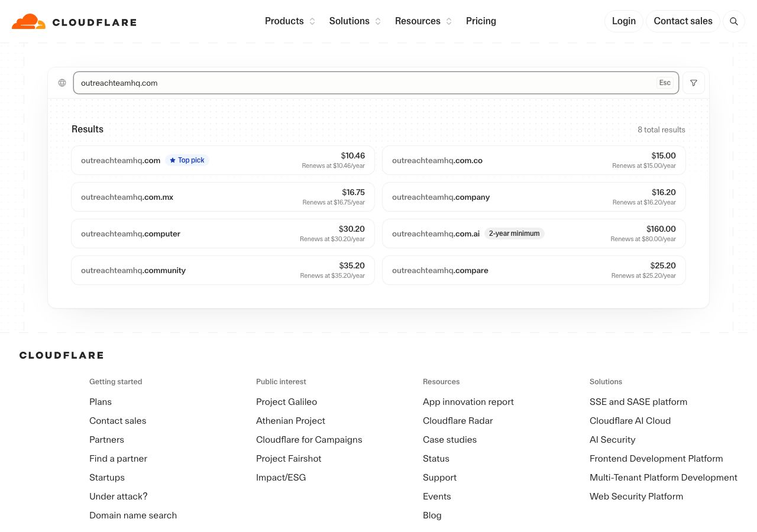The width and height of the screenshot is (757, 532).
Task: Select the outreachteamhq.com Top pick result
Action: coord(223,160)
